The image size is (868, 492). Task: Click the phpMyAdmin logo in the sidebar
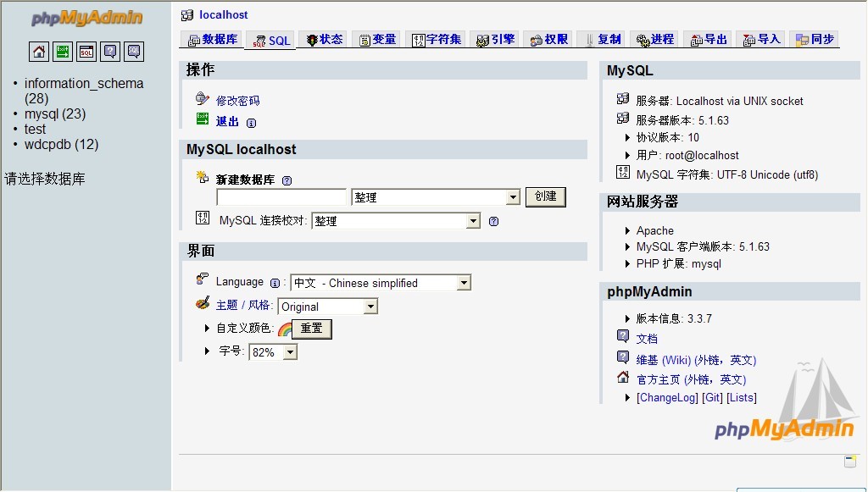(87, 18)
